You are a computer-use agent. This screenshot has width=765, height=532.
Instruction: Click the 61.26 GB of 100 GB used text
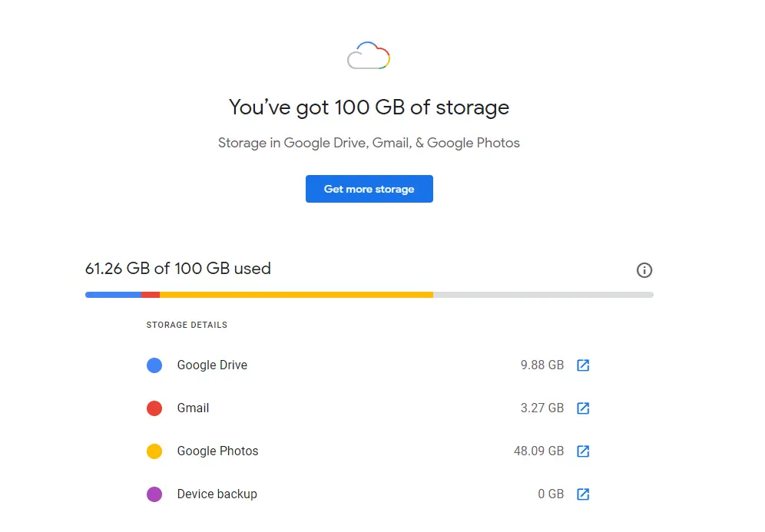tap(177, 269)
